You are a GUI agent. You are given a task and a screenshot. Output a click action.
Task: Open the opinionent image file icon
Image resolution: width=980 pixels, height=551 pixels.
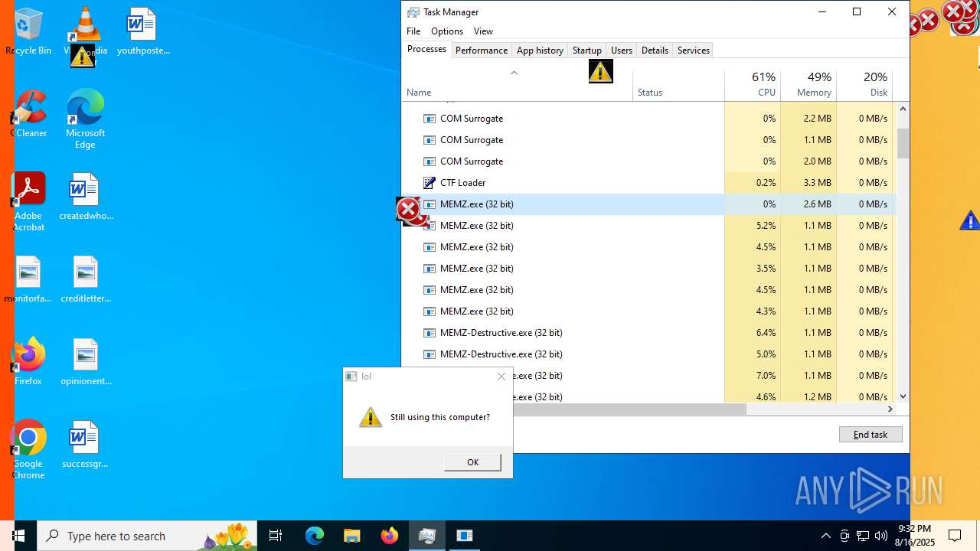(86, 361)
